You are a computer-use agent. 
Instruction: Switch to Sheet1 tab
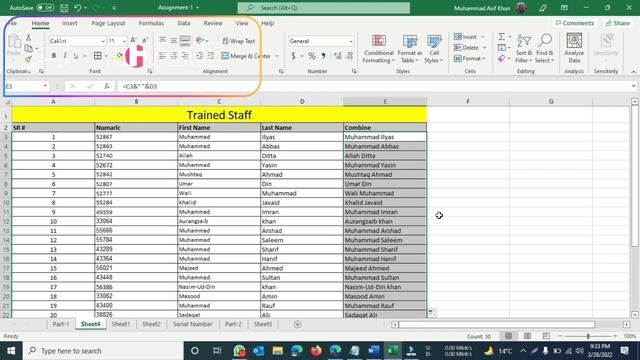(121, 324)
